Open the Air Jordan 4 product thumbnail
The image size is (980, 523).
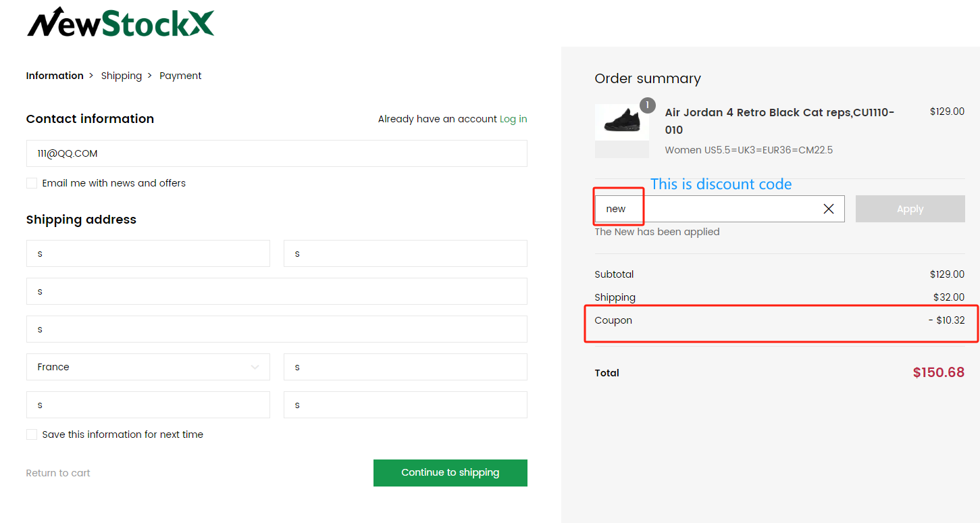coord(621,130)
